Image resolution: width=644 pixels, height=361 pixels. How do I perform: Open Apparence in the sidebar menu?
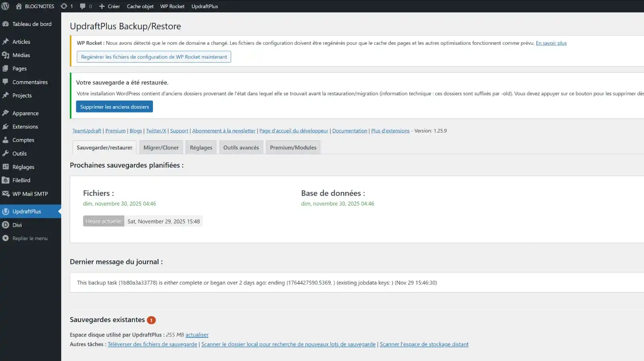(25, 113)
